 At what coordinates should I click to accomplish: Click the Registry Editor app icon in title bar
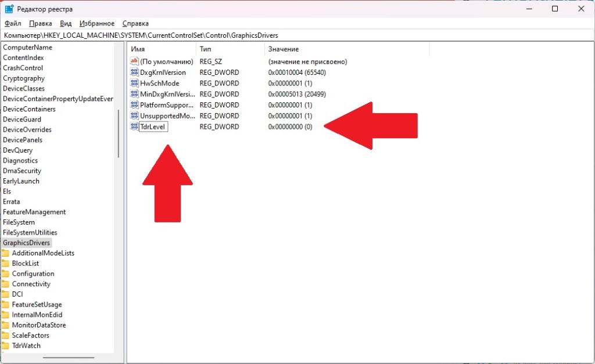[x=9, y=9]
